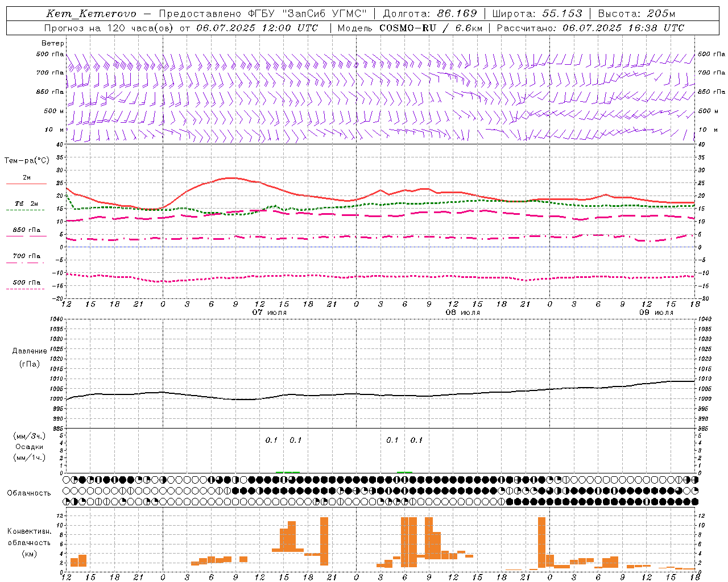Screen dimensions: 728x582
Task: Select the 850 гПа label in temperature legend
Action: coord(27,230)
